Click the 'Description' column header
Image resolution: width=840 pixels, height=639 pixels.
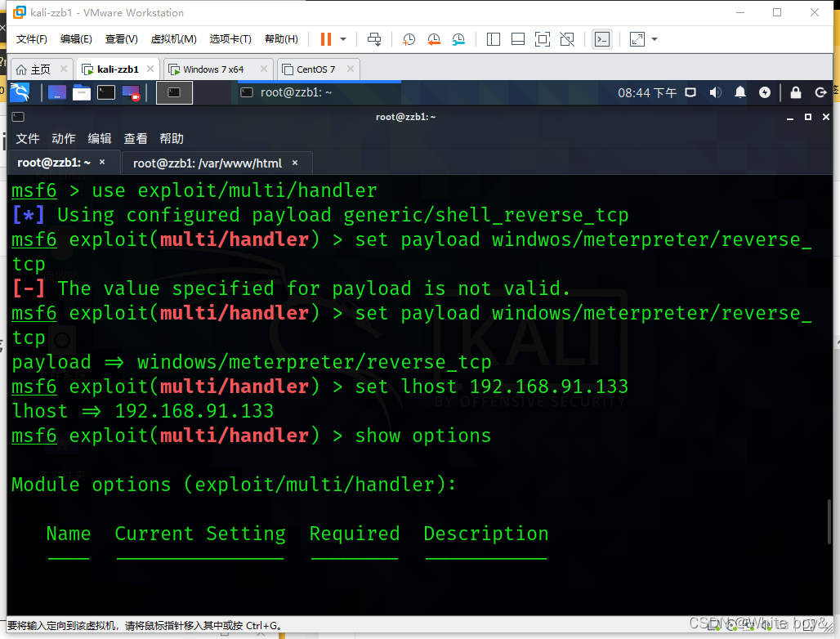point(486,534)
